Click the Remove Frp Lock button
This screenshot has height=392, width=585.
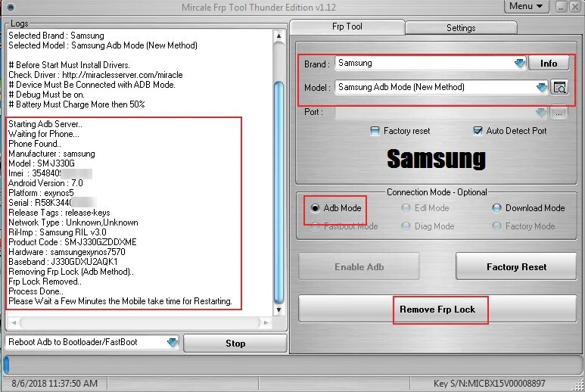click(x=437, y=310)
